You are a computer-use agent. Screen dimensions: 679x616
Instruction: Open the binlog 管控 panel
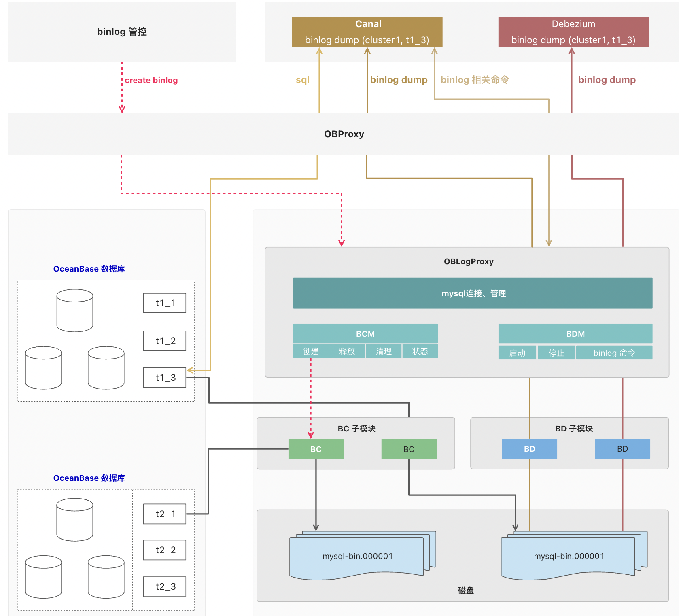121,31
